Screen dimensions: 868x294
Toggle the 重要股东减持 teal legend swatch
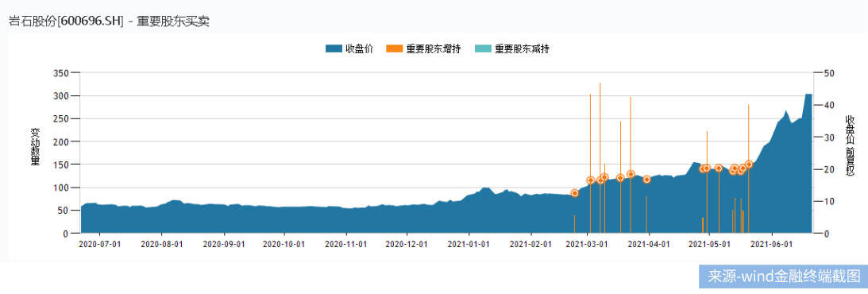pos(484,49)
